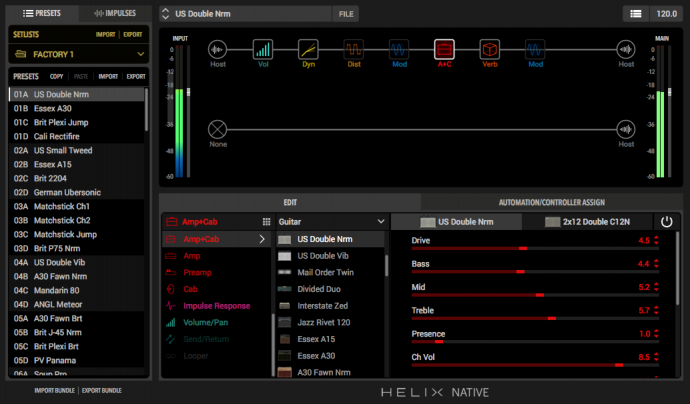Viewport: 690px width, 404px height.
Task: Click the Host input block on path 1
Action: [217, 49]
